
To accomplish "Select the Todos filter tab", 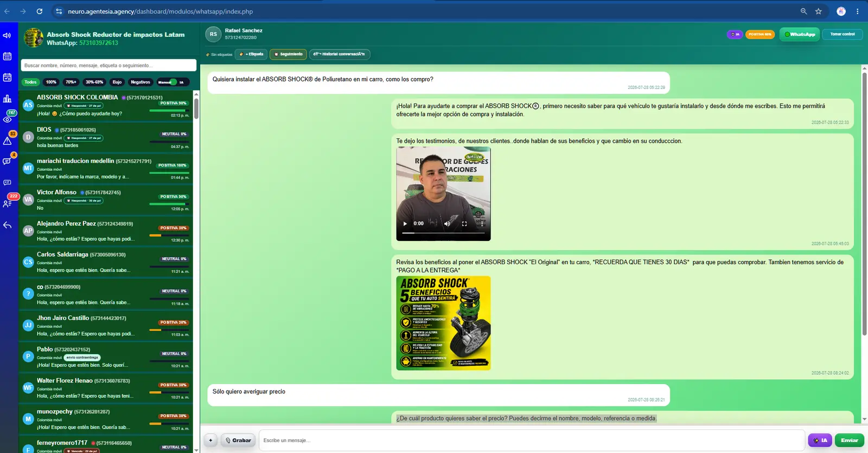I will pyautogui.click(x=30, y=82).
